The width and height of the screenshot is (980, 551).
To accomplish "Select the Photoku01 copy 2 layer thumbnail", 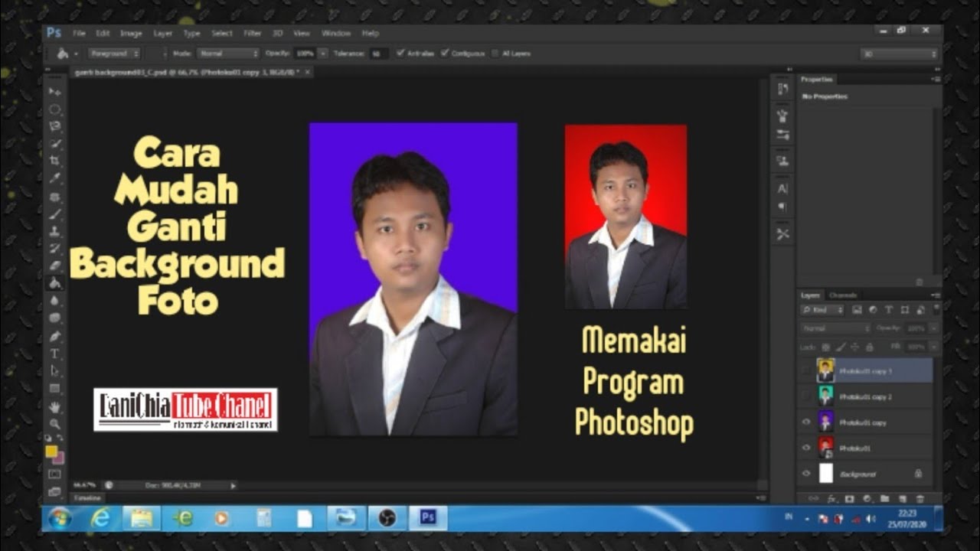I will point(825,396).
